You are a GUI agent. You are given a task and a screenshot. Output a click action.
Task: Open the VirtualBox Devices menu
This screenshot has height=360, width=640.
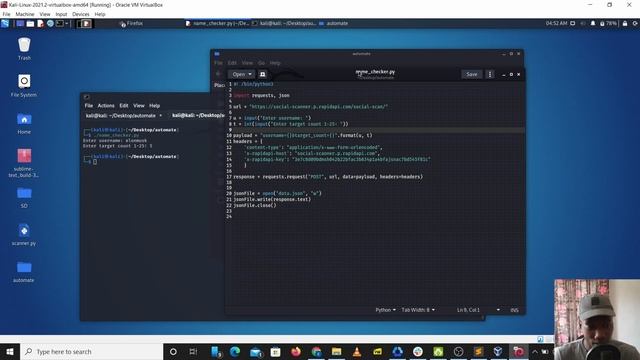(81, 14)
